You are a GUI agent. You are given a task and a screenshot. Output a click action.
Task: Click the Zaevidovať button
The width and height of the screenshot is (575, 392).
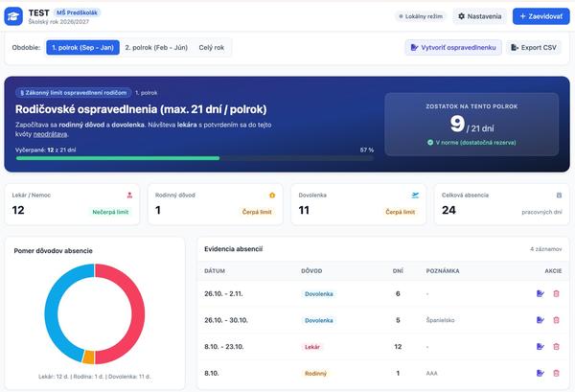540,16
